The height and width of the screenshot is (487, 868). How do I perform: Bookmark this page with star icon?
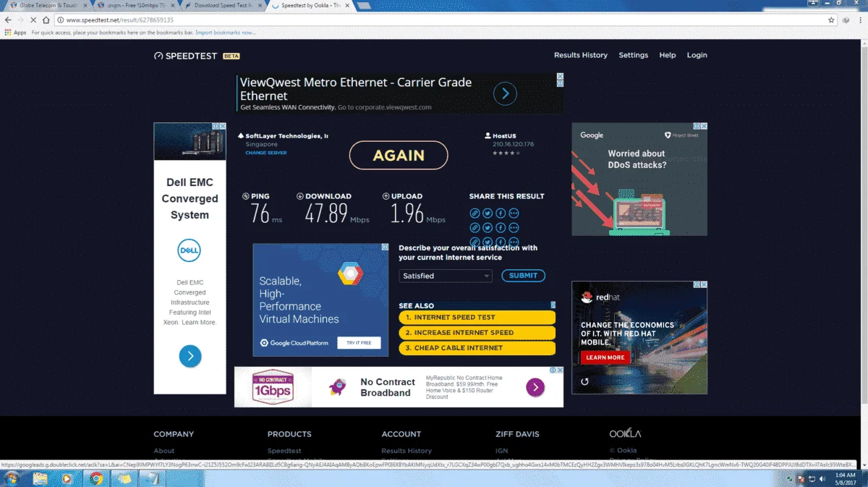click(832, 20)
